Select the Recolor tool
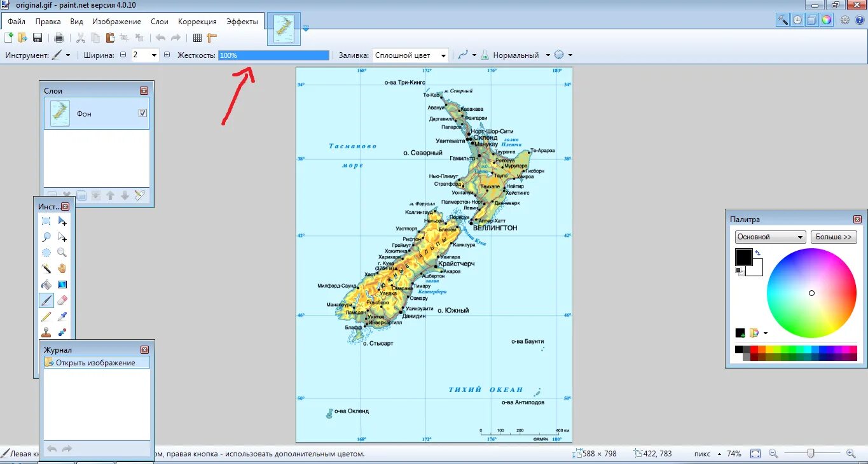This screenshot has width=868, height=464. [x=62, y=332]
